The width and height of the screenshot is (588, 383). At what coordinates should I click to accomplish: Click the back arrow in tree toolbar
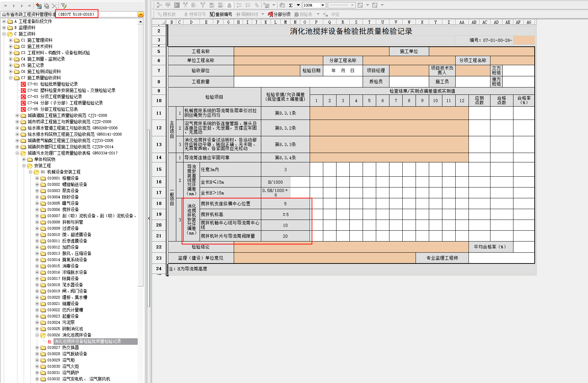6,6
